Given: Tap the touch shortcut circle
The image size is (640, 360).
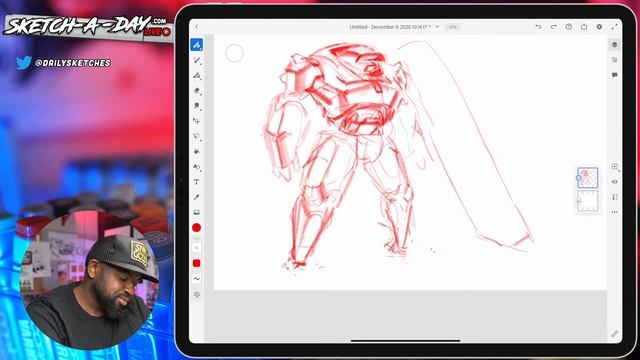Looking at the screenshot, I should coord(234,53).
